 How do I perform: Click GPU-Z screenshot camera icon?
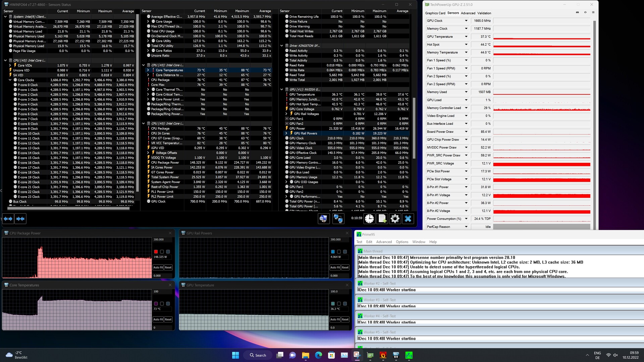(577, 12)
